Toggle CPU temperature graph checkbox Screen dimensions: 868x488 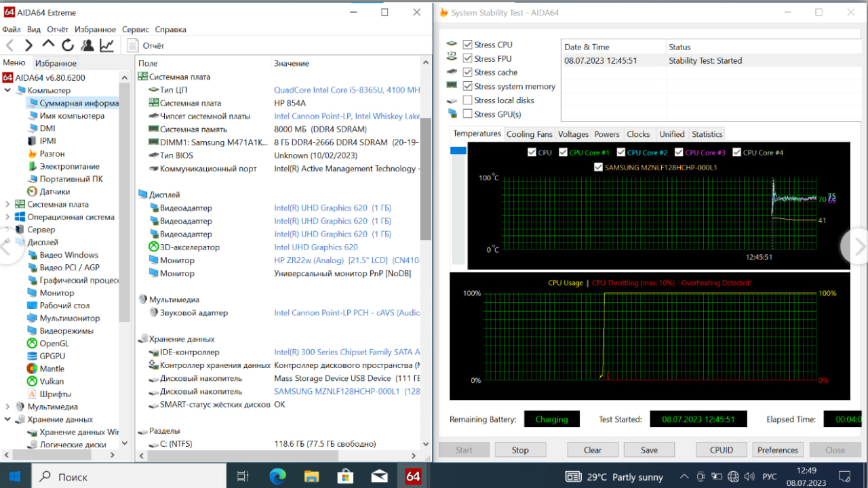[532, 152]
